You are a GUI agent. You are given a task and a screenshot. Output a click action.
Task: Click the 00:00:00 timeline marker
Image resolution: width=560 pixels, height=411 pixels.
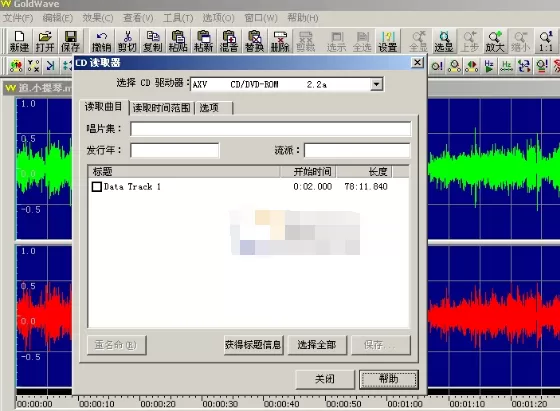point(35,404)
